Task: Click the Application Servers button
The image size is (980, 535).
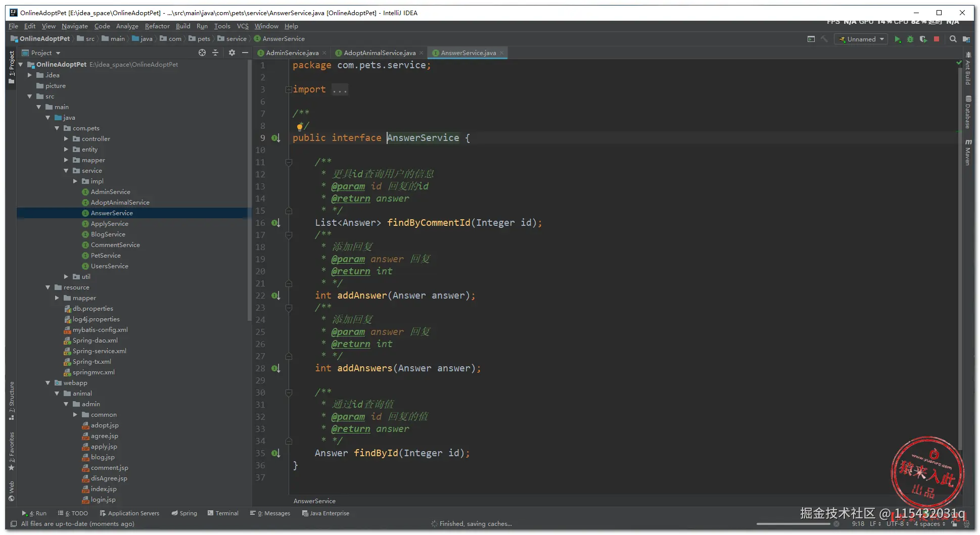Action: tap(129, 513)
